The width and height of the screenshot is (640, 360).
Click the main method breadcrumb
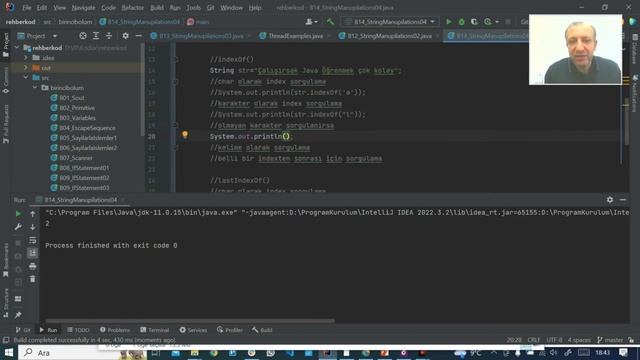(198, 22)
